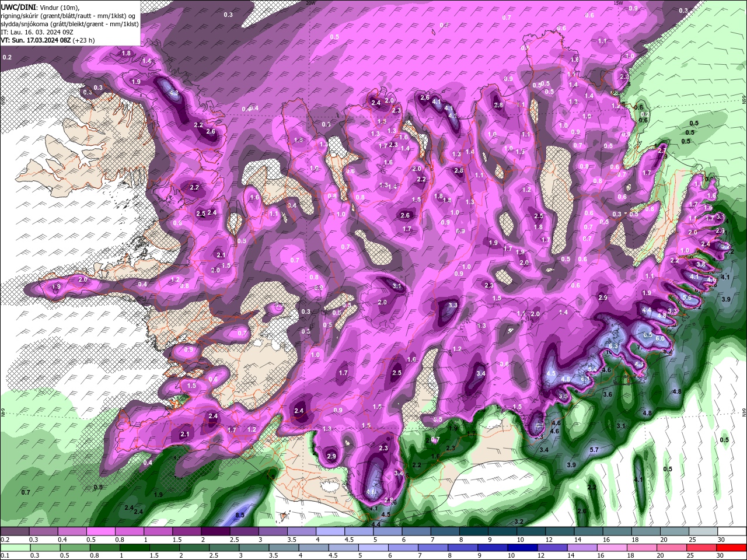
Task: Click the bright pink snow swatch above '0.5'
Action: click(100, 531)
